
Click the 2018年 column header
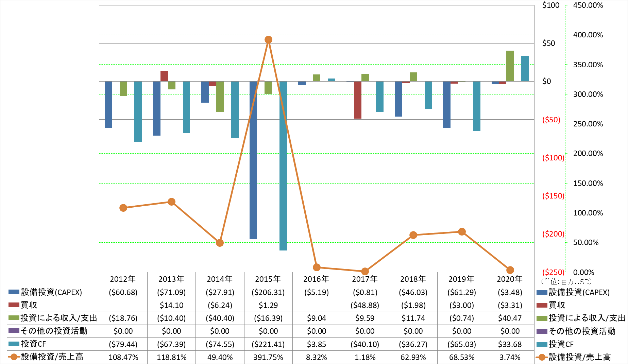tap(413, 279)
